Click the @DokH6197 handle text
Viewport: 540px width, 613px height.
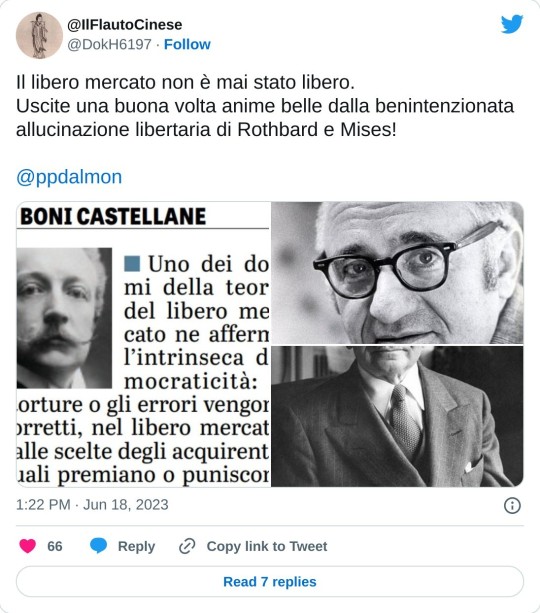pyautogui.click(x=109, y=44)
